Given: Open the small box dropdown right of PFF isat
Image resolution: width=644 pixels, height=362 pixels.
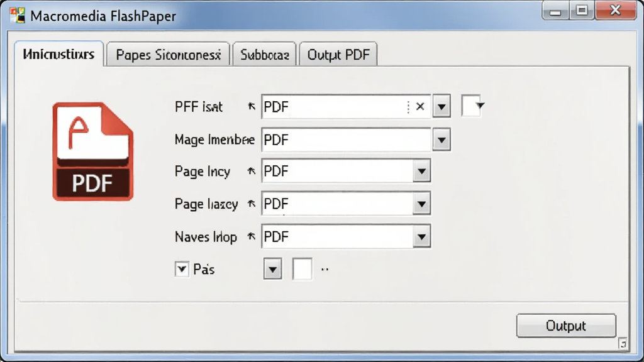Looking at the screenshot, I should [x=472, y=106].
